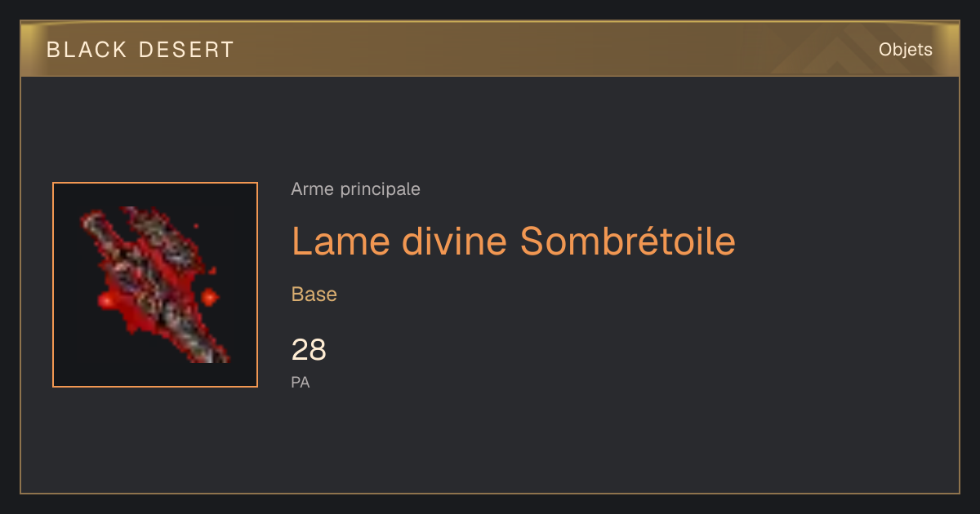Select the word Sombrétoile in the title
The image size is (980, 514).
(628, 241)
